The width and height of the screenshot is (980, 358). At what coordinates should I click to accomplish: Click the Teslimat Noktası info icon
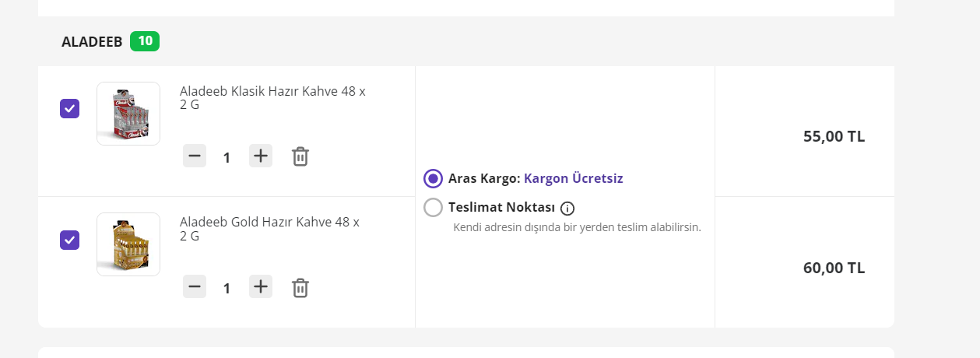(567, 208)
